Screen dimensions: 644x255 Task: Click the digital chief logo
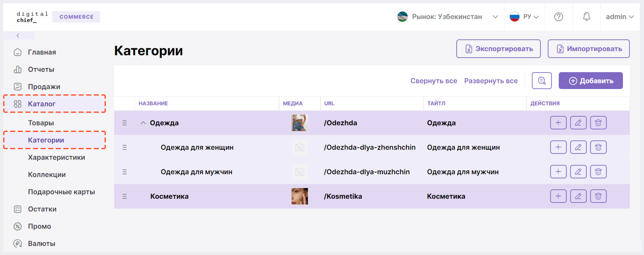pyautogui.click(x=32, y=17)
